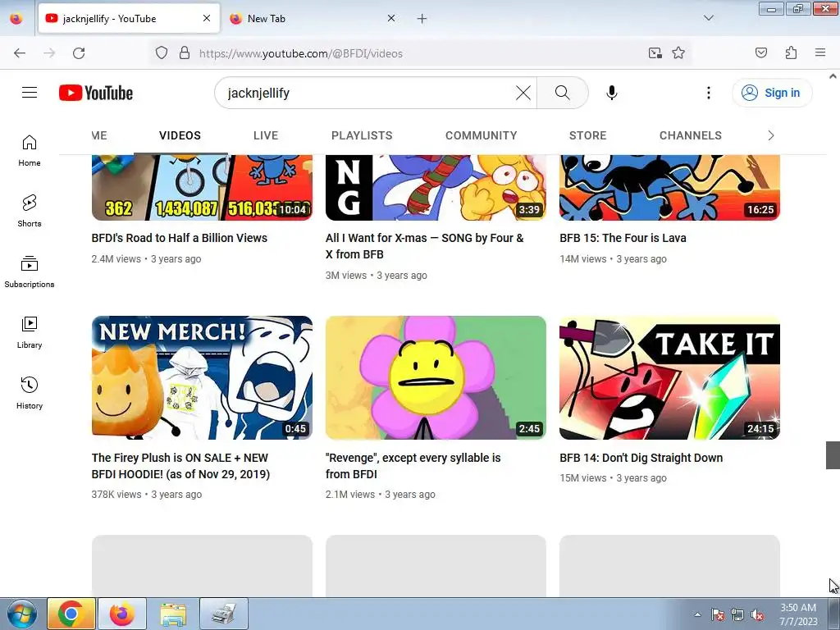Open the CHANNELS channel tab

[x=691, y=135]
